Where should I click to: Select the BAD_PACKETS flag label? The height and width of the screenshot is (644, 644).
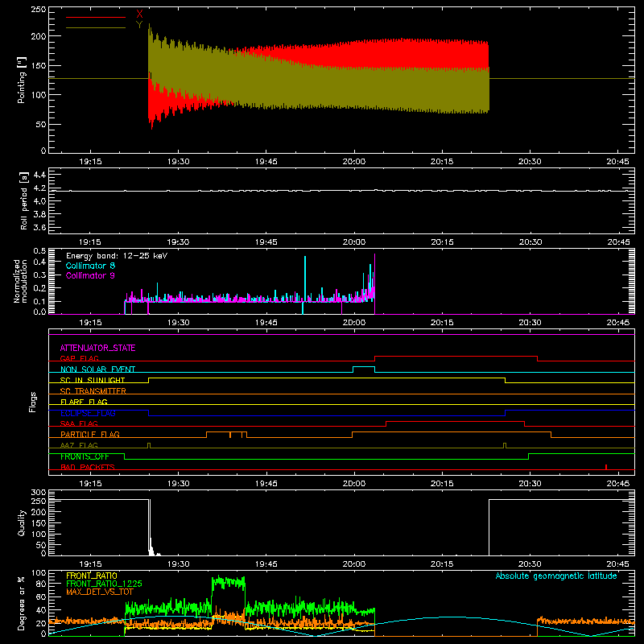(88, 467)
